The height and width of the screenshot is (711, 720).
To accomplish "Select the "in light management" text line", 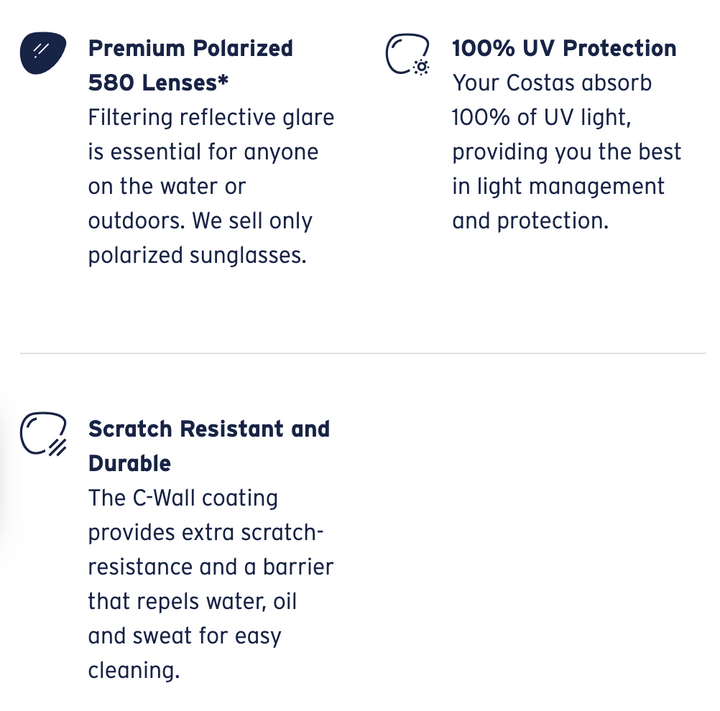I will coord(558,186).
